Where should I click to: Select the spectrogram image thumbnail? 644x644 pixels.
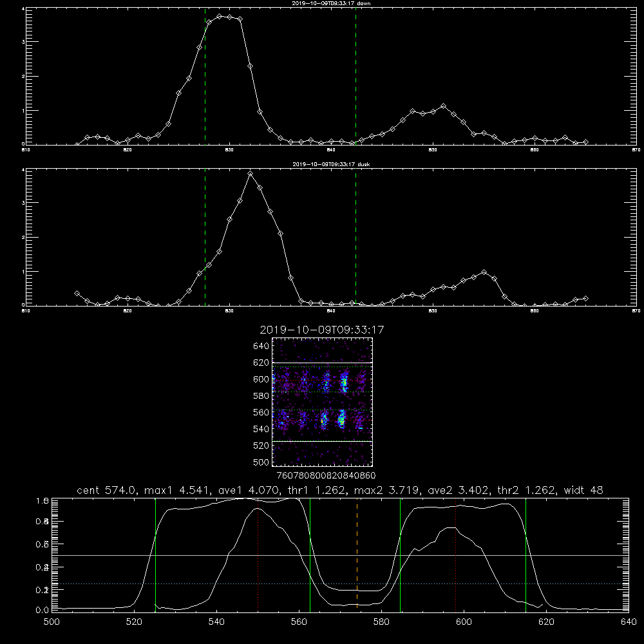(x=323, y=402)
